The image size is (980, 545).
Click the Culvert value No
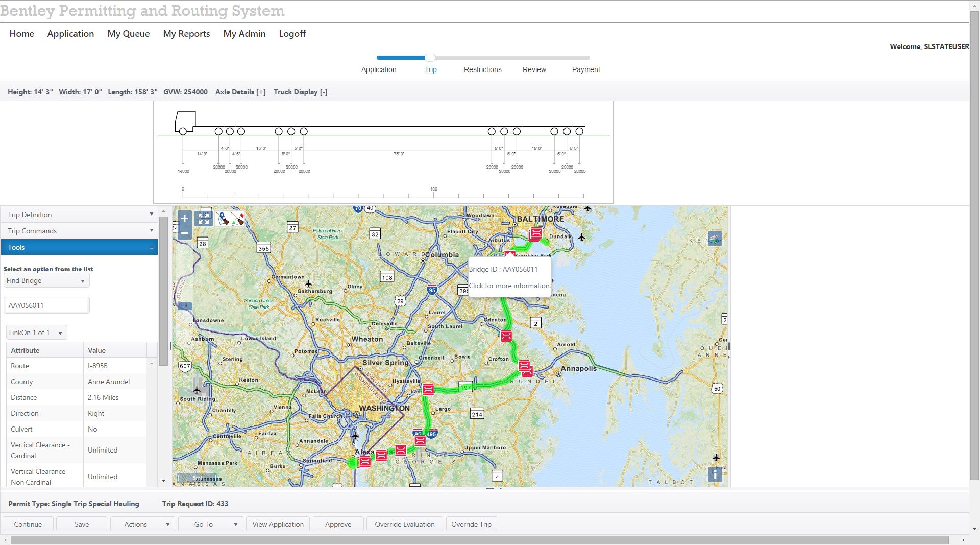click(x=92, y=429)
